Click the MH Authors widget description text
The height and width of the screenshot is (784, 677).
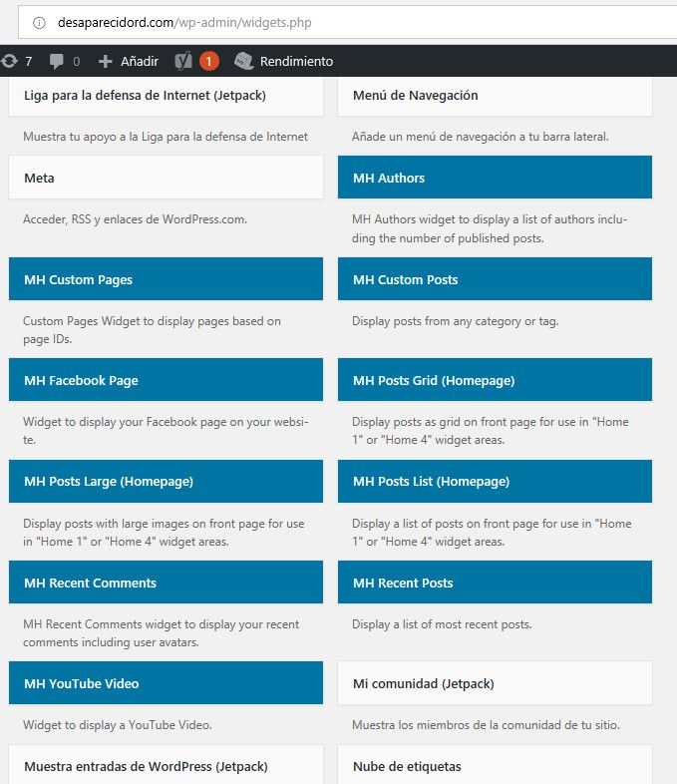pyautogui.click(x=490, y=228)
